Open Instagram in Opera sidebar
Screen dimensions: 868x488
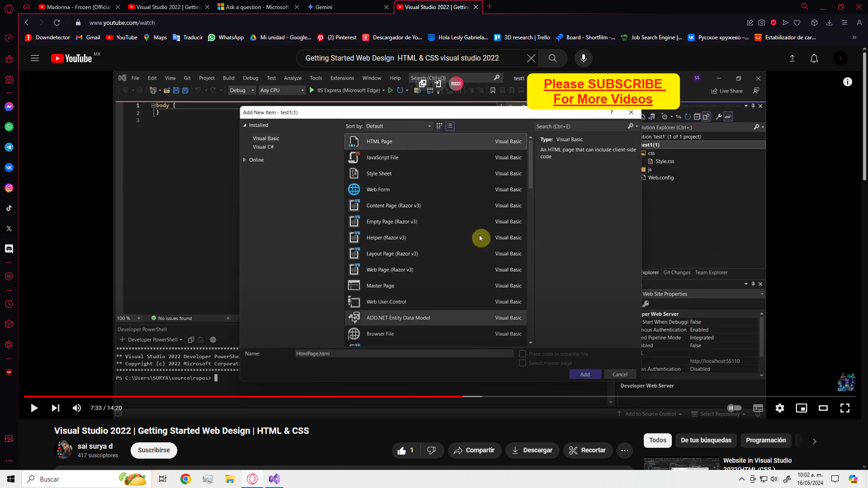(9, 188)
